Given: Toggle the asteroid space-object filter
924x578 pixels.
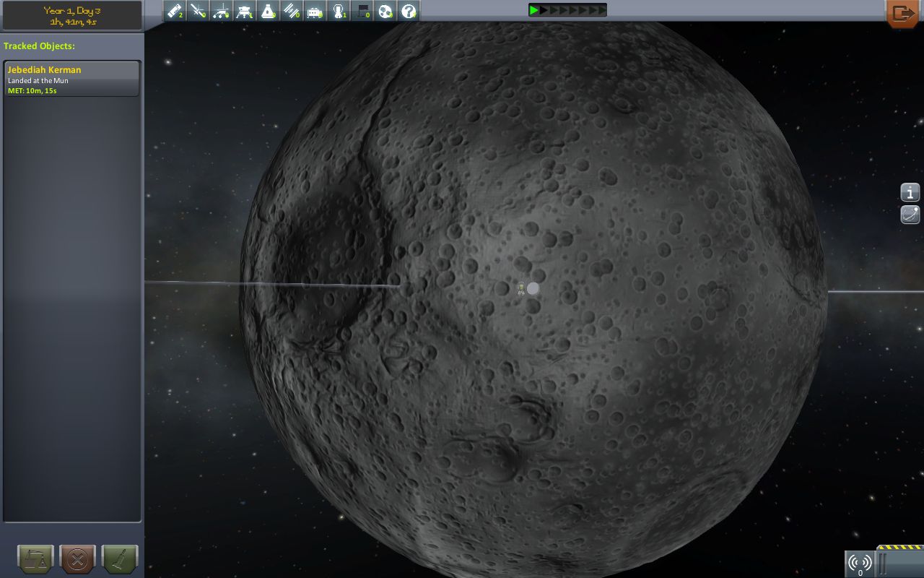Looking at the screenshot, I should [x=385, y=11].
